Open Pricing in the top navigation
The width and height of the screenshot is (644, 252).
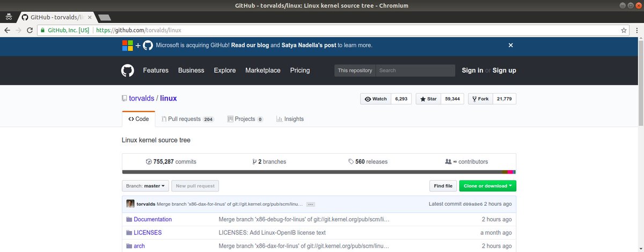point(300,70)
